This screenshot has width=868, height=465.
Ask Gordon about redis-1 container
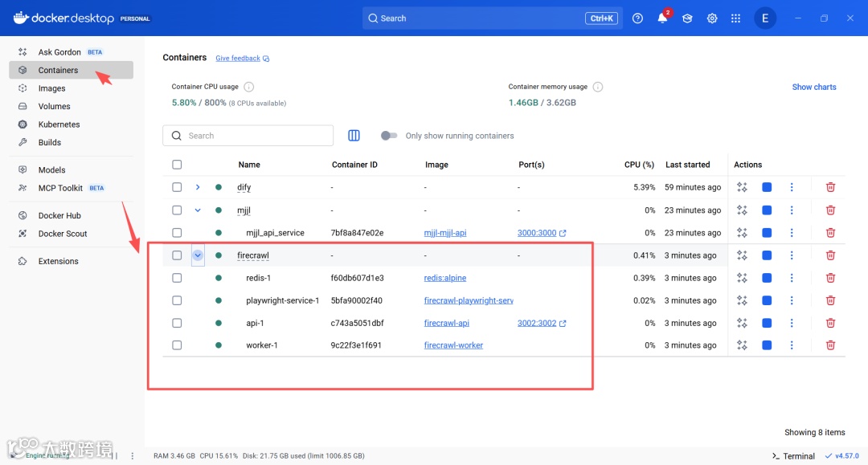[743, 278]
